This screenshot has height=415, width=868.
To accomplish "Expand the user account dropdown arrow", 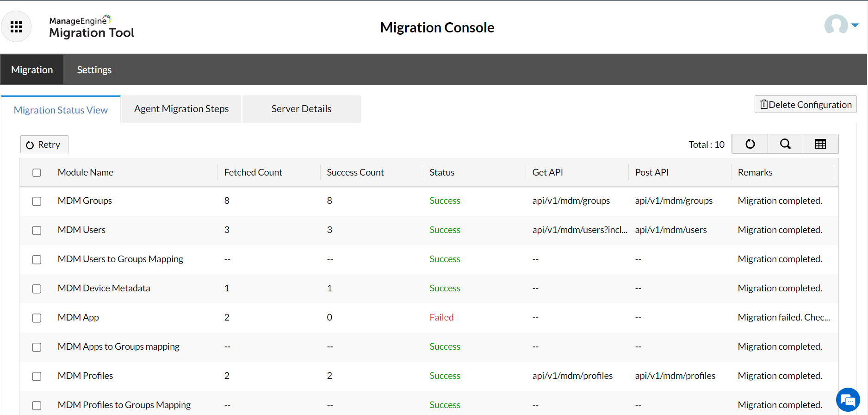I will [855, 25].
